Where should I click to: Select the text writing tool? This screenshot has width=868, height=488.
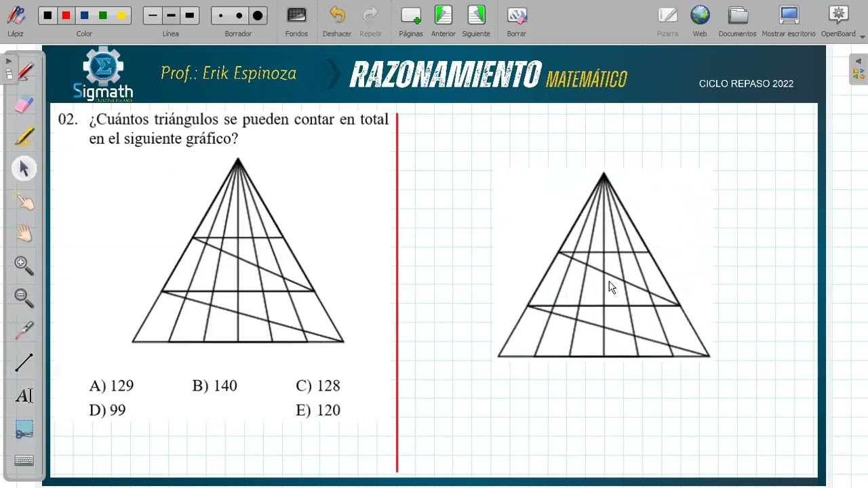24,396
